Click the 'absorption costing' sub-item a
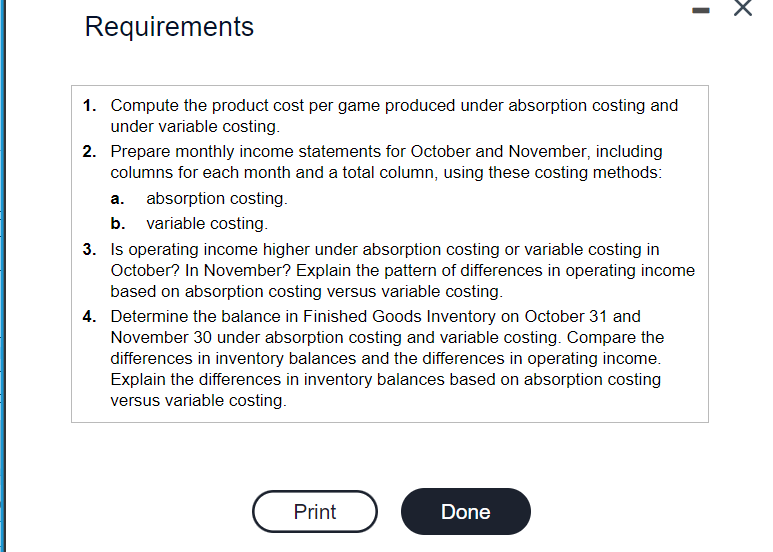Viewport: 773px width, 552px height. pos(217,199)
